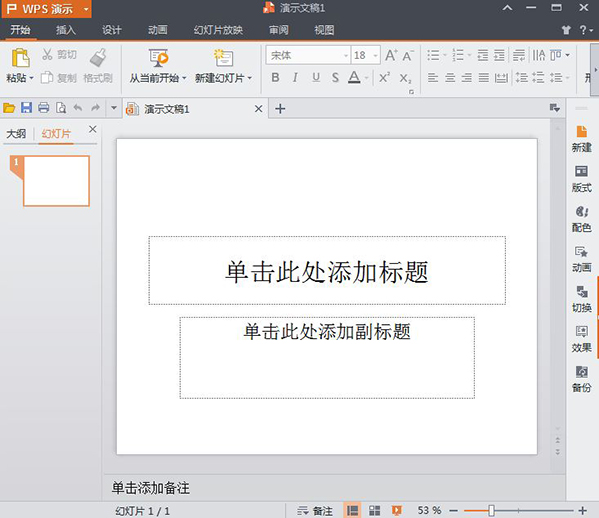This screenshot has height=518, width=599.
Task: Toggle right text alignment
Action: [x=466, y=78]
